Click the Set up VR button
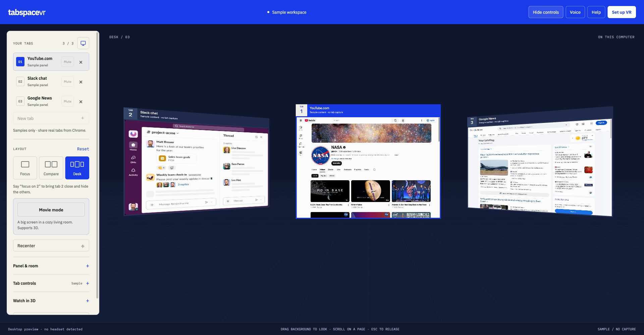The width and height of the screenshot is (644, 335). [x=622, y=12]
